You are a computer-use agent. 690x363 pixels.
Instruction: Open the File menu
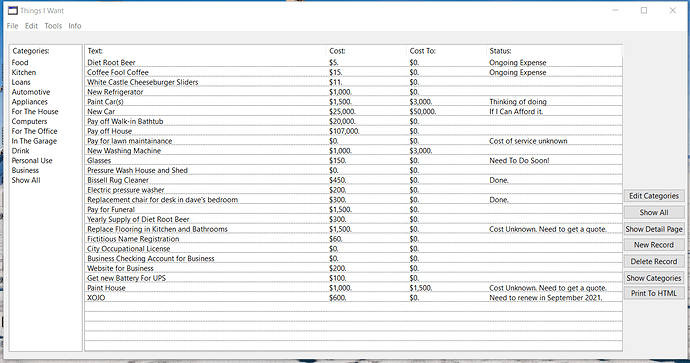point(12,26)
